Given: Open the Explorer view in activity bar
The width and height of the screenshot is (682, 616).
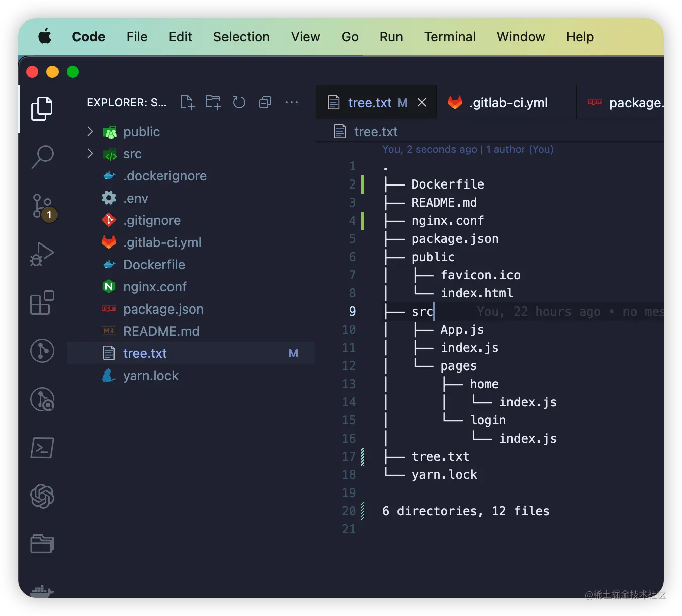Looking at the screenshot, I should point(42,108).
